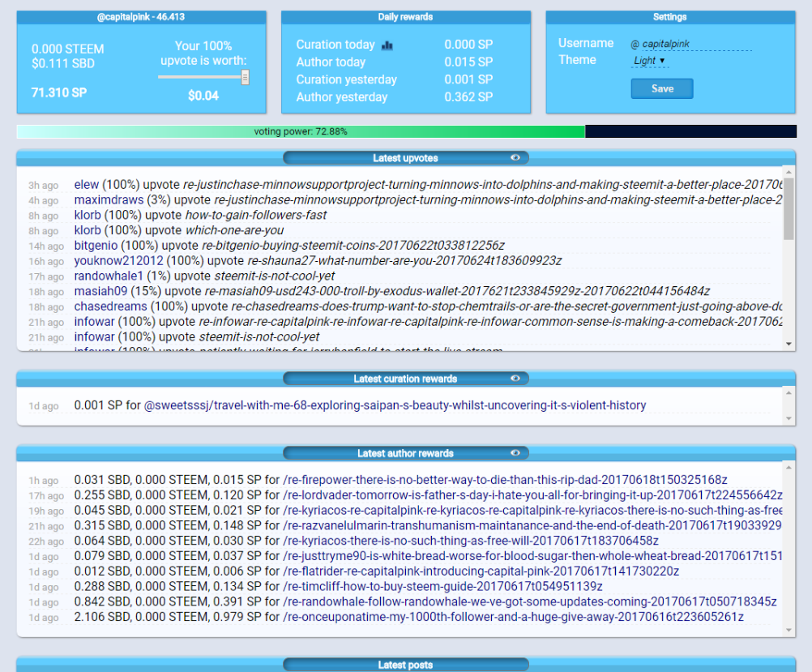Image resolution: width=812 pixels, height=672 pixels.
Task: Toggle visibility of Latest curation rewards section
Action: 515,379
